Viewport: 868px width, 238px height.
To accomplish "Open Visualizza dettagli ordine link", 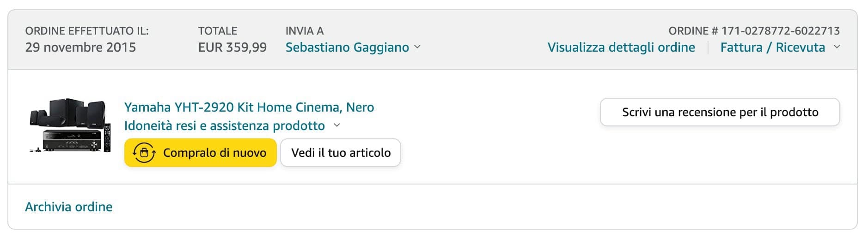I will point(621,47).
